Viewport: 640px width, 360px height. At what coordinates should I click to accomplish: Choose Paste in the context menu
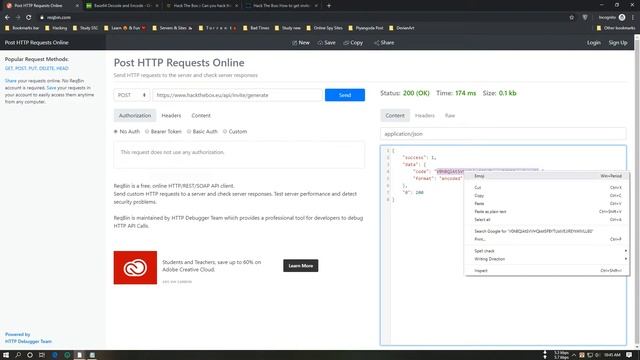547,203
